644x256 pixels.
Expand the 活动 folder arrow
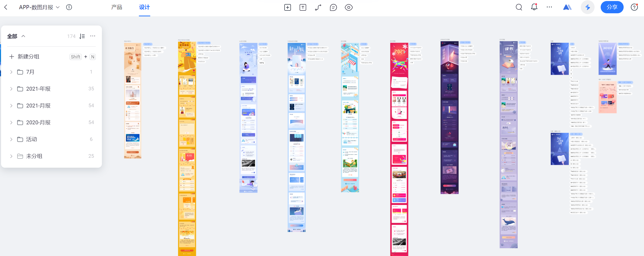pos(11,139)
